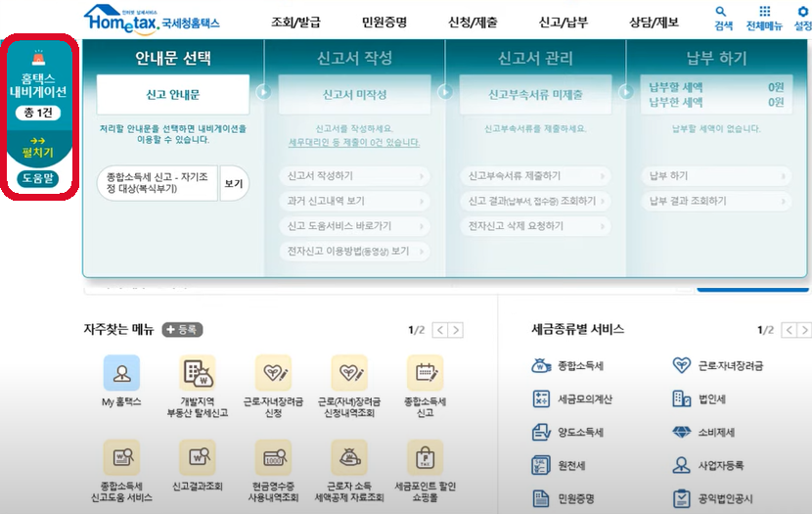Click the 신고부속서류 미제출 button

[x=535, y=95]
